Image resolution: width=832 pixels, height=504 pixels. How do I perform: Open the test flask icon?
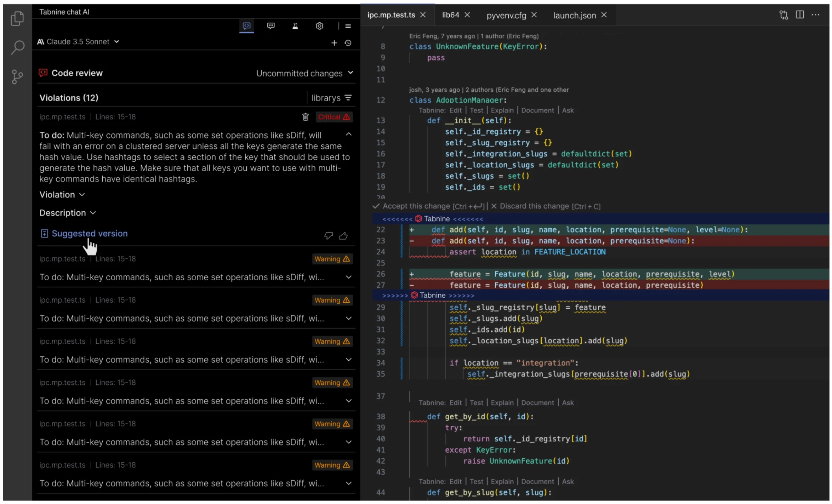295,26
